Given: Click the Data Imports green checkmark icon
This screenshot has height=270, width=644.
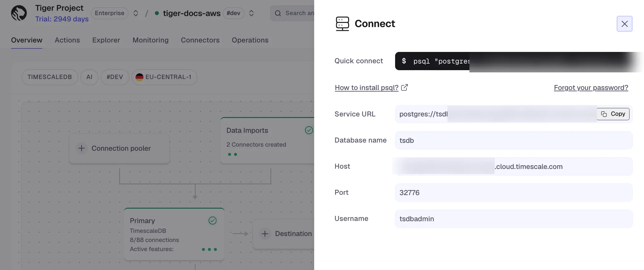Looking at the screenshot, I should tap(309, 130).
